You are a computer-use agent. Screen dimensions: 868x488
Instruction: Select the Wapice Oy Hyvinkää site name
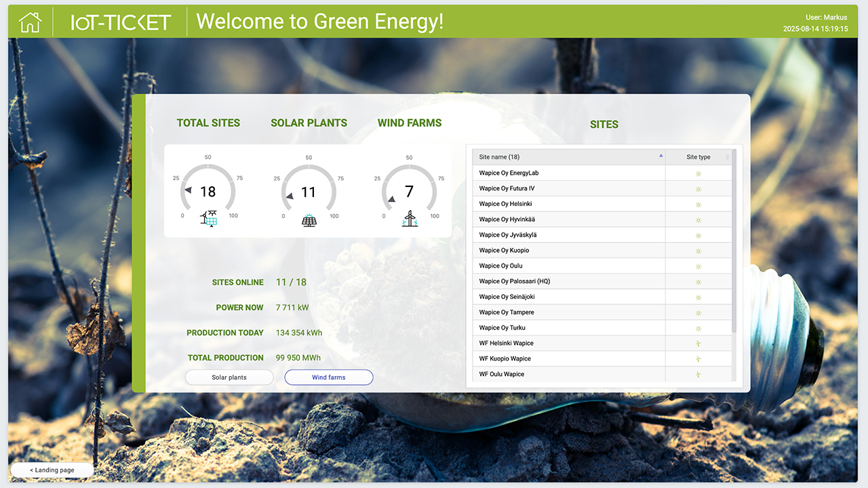tap(507, 220)
